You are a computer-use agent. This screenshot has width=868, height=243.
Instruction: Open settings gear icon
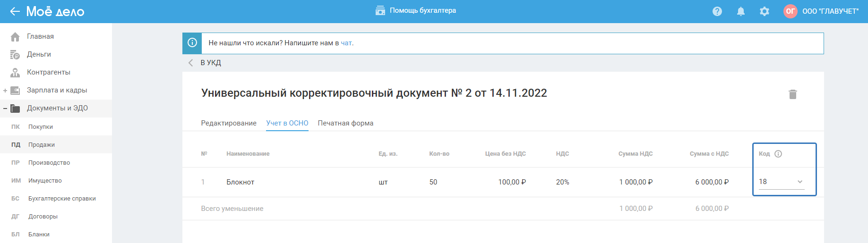[765, 11]
